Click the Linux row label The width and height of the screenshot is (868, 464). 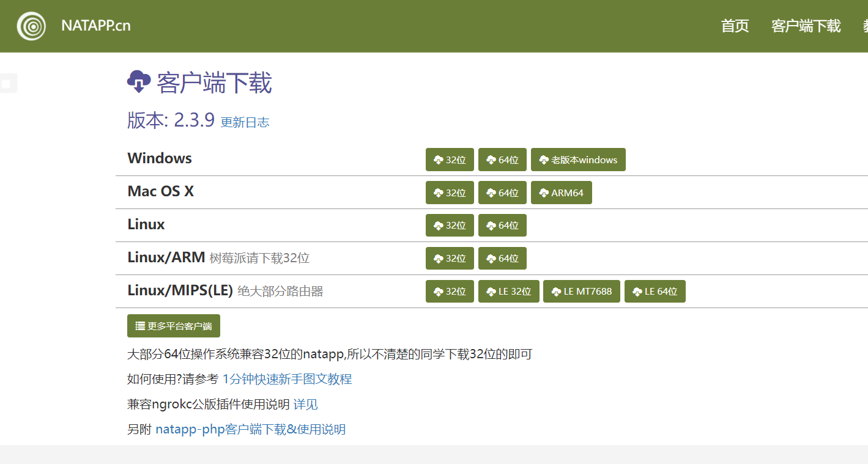[146, 224]
